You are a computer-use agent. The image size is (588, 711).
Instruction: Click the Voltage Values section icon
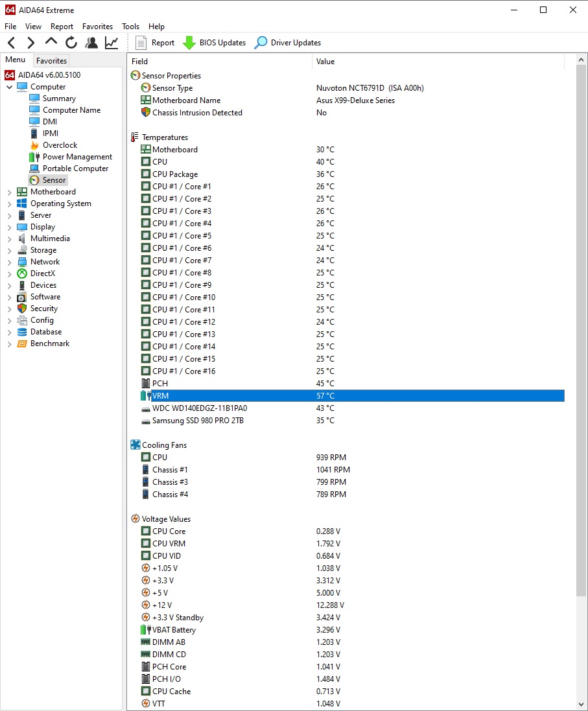point(135,519)
